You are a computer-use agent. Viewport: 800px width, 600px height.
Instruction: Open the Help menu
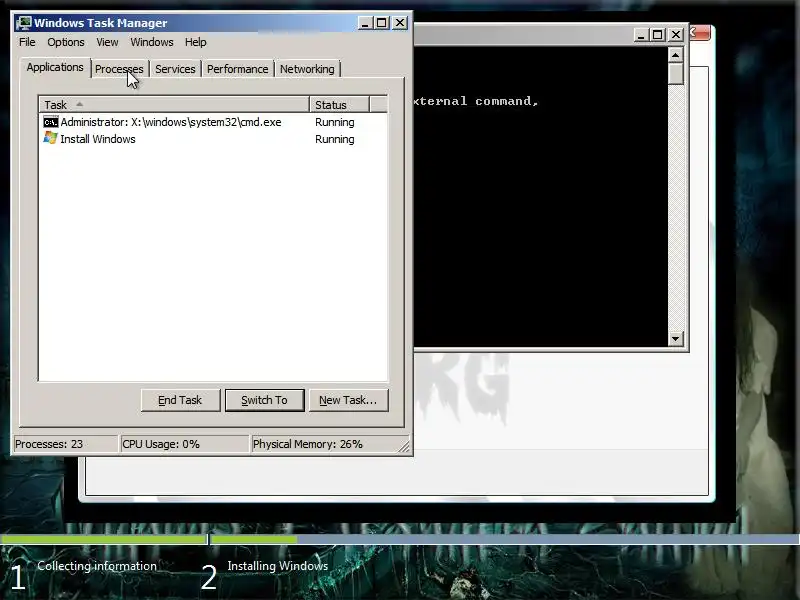pyautogui.click(x=195, y=42)
